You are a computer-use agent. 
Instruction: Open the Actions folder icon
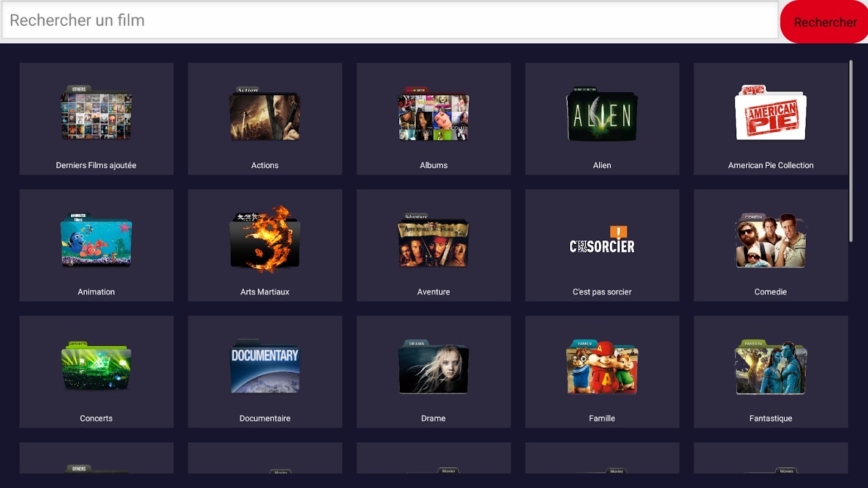(x=265, y=113)
